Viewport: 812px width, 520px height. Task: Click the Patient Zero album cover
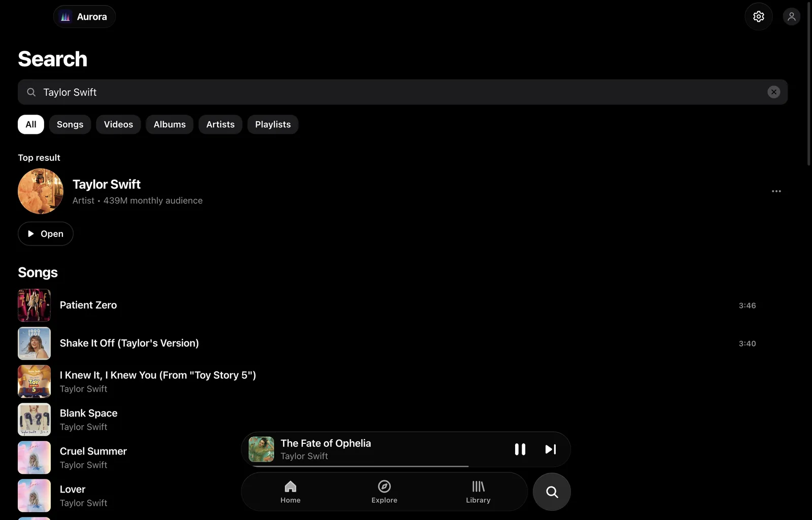[x=35, y=305]
